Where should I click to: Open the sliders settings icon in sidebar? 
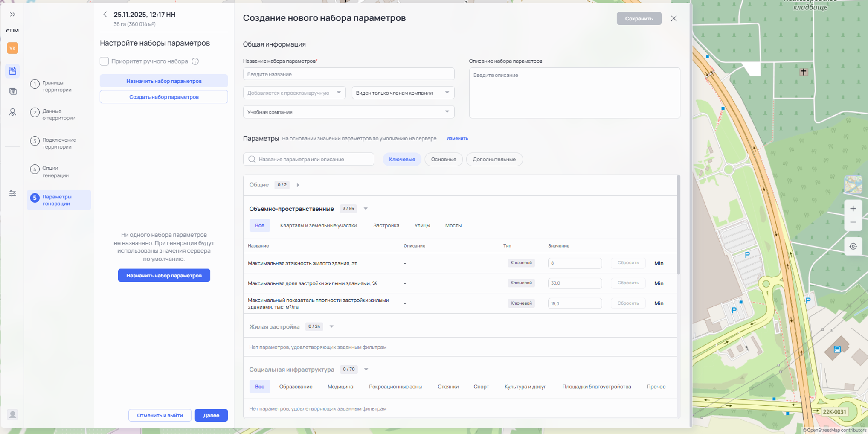(x=13, y=194)
